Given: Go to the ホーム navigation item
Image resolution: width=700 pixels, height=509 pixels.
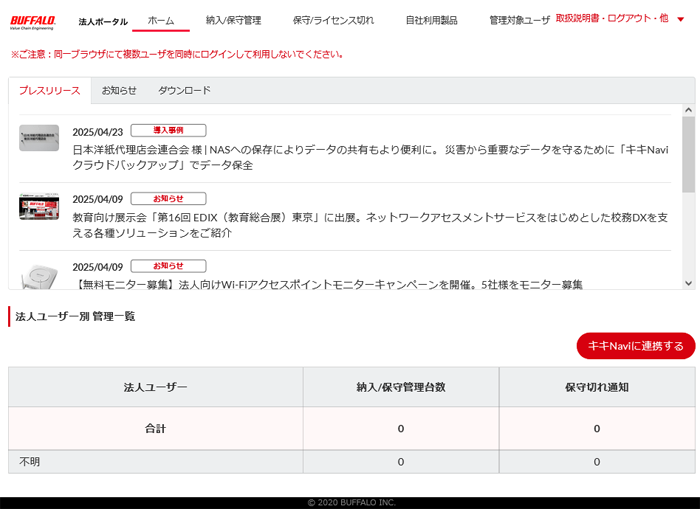Looking at the screenshot, I should click(161, 20).
